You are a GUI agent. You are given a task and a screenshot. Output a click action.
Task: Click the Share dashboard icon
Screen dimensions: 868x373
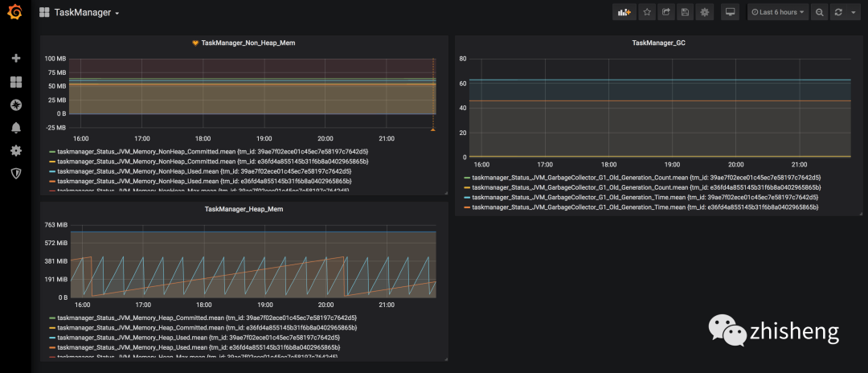point(665,12)
